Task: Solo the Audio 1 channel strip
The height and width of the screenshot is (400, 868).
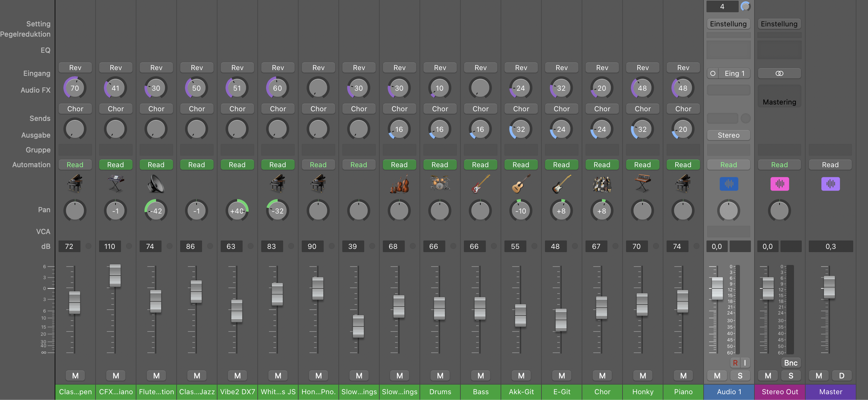Action: pyautogui.click(x=740, y=376)
